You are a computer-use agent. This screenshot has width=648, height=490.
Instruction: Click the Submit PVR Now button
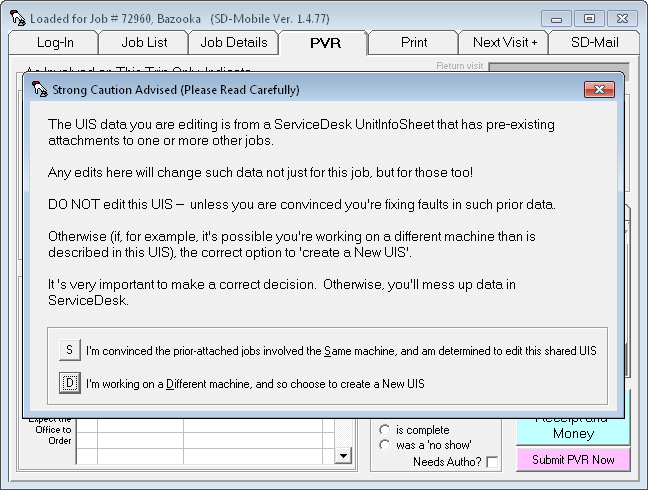pyautogui.click(x=573, y=459)
